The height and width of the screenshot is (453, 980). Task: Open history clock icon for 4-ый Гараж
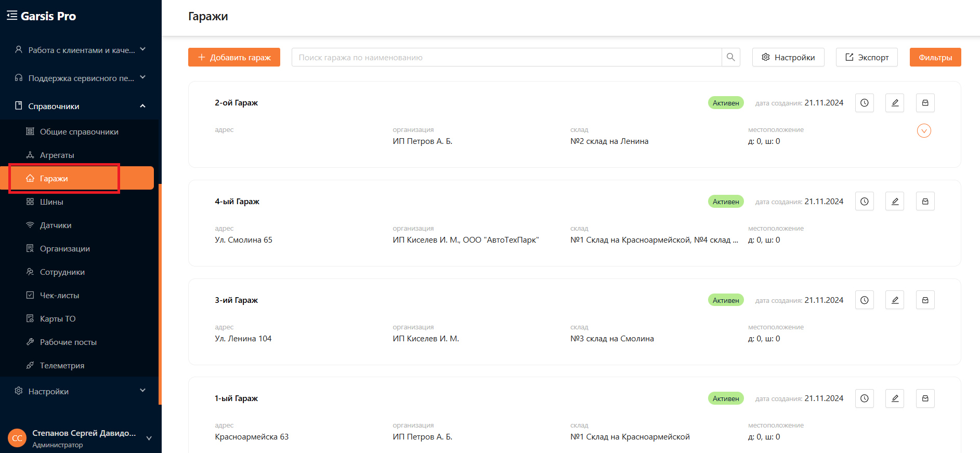pyautogui.click(x=865, y=202)
